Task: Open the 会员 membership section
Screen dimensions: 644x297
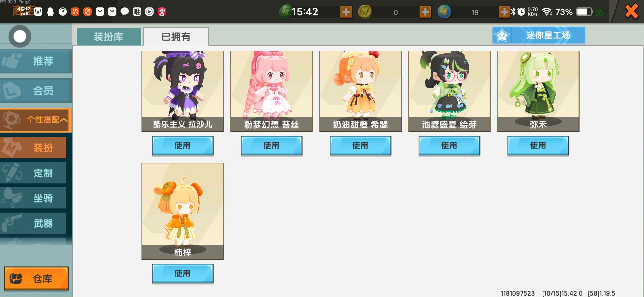Action: point(36,90)
